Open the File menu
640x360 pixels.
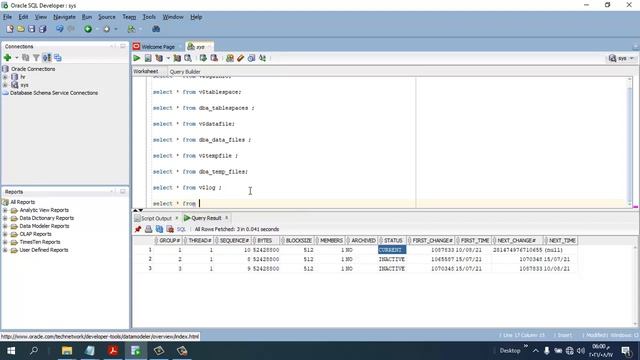[7, 17]
